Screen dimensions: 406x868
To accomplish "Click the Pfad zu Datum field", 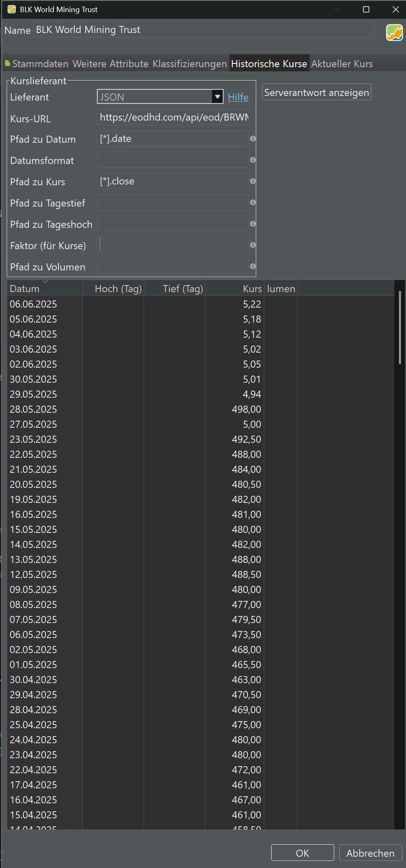I will (x=173, y=139).
